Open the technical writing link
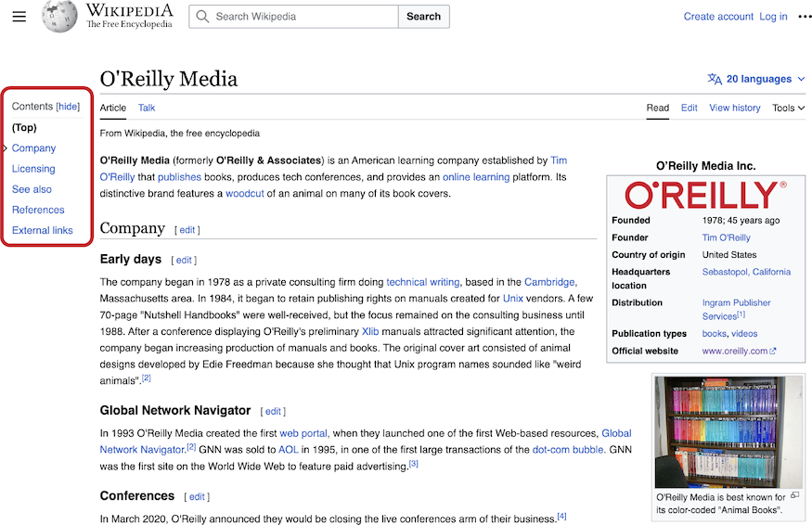The image size is (812, 525). pos(422,282)
